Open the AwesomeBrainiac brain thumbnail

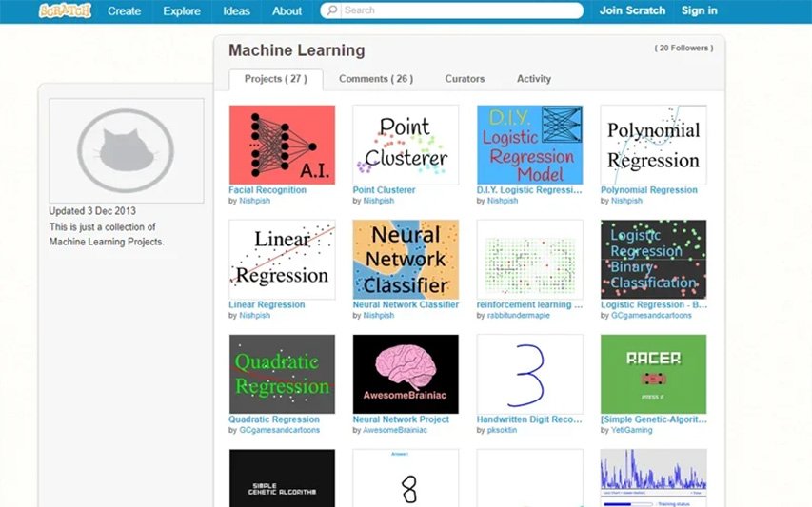point(406,374)
